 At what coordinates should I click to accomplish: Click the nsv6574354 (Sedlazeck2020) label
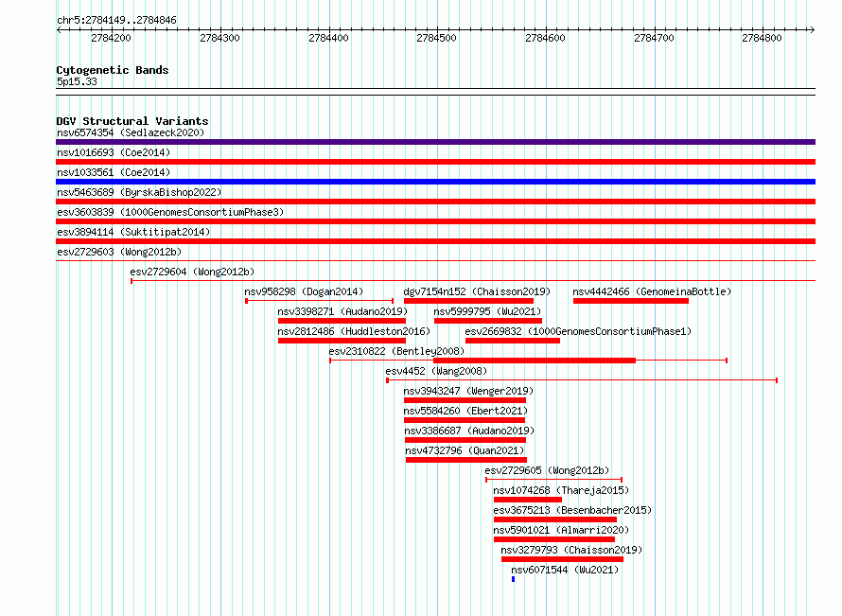131,132
